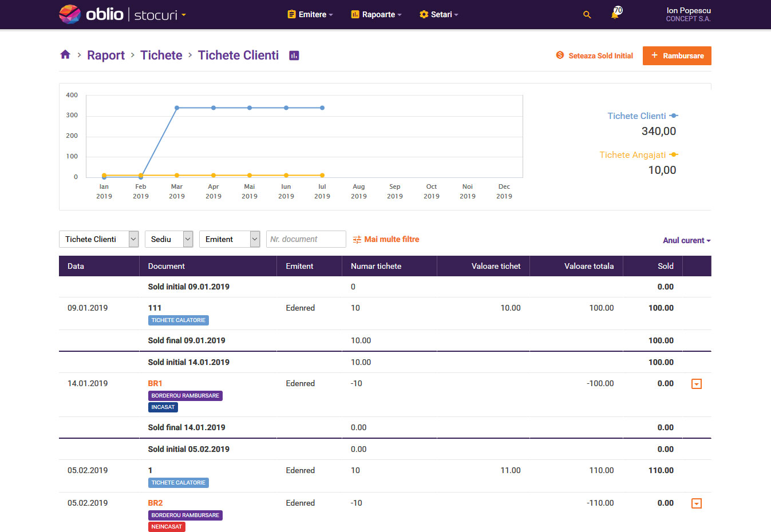Open the Anul curent period dropdown
The image size is (771, 532).
pos(687,240)
